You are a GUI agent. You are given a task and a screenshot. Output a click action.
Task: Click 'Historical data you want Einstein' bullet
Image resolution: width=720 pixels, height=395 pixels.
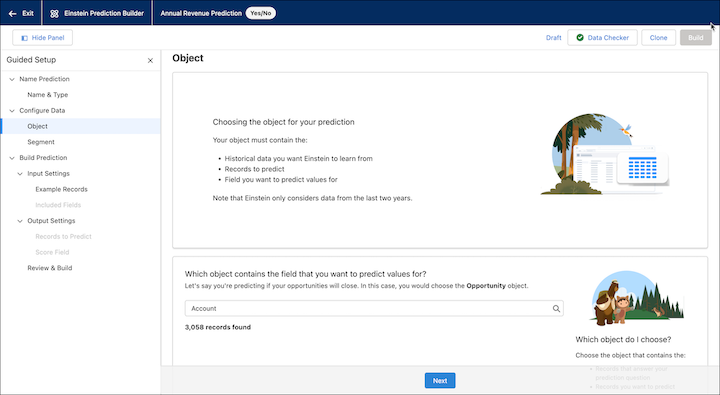(x=298, y=158)
